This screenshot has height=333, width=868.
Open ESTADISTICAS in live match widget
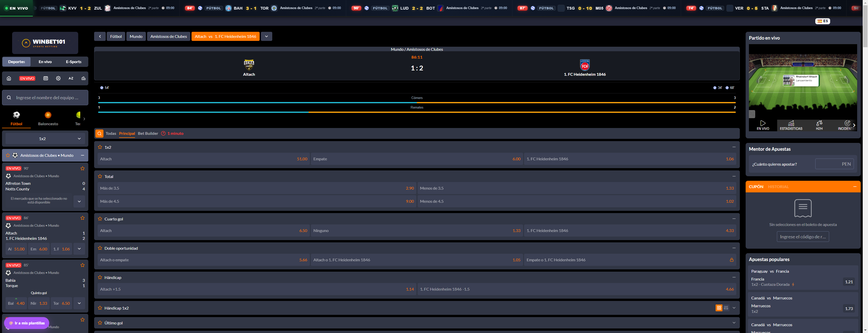point(791,125)
